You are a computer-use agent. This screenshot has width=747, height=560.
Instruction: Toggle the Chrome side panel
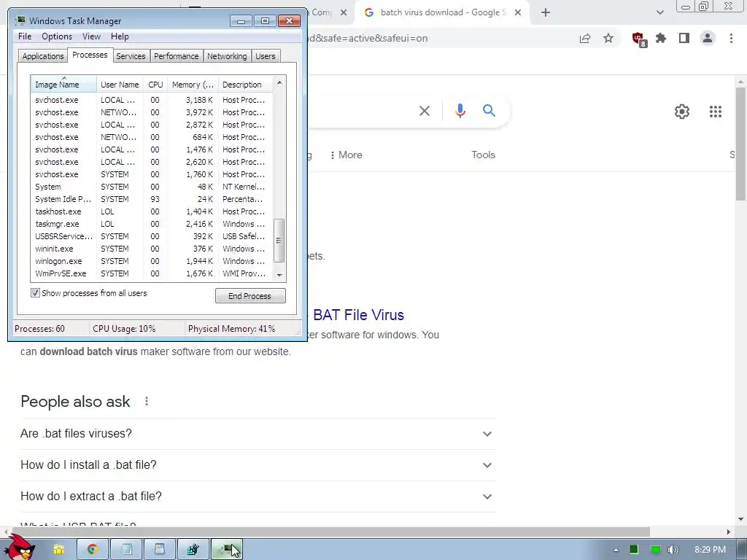pos(684,39)
